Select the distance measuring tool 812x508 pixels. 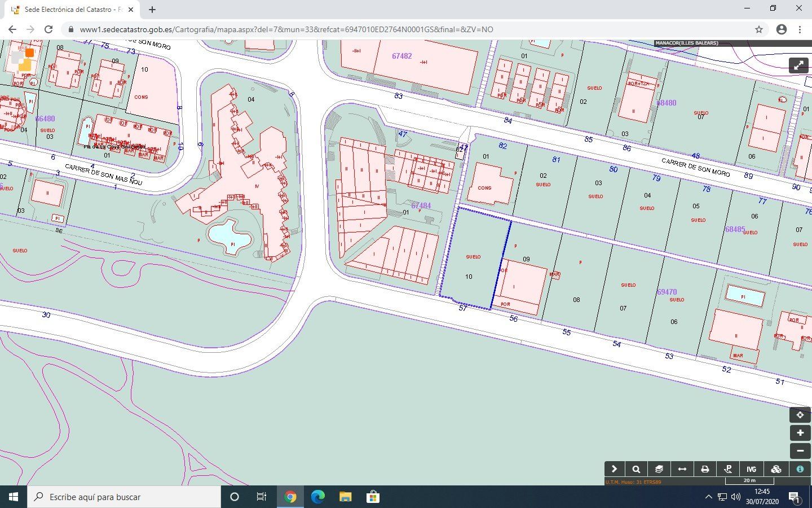(x=682, y=469)
